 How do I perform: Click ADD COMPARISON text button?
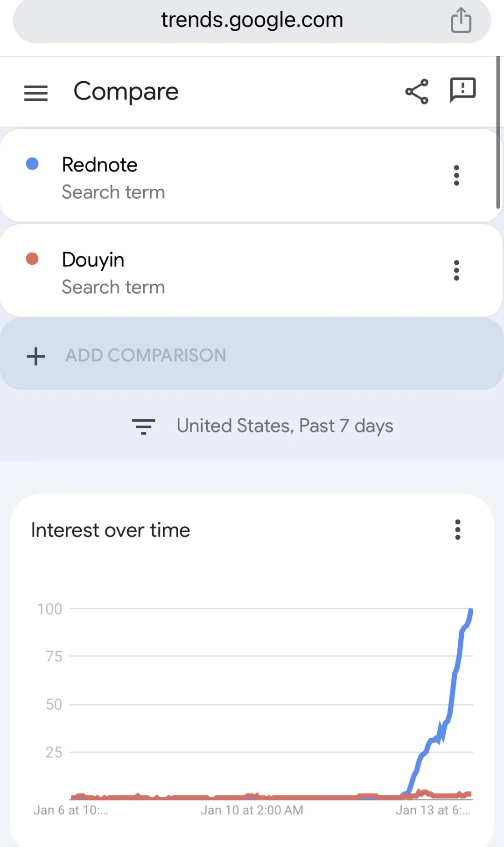(x=146, y=355)
